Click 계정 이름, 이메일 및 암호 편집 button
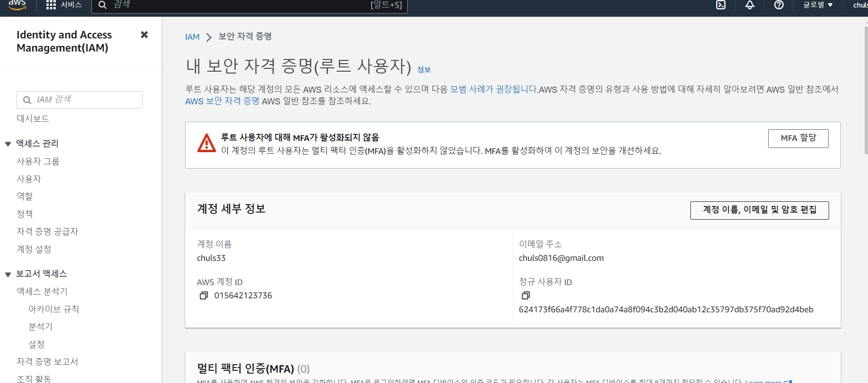 (x=759, y=210)
